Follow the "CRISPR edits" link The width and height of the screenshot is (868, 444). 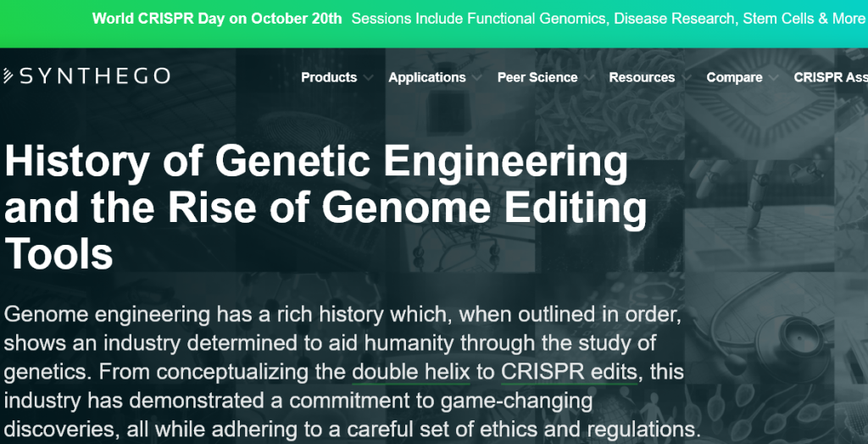point(568,371)
